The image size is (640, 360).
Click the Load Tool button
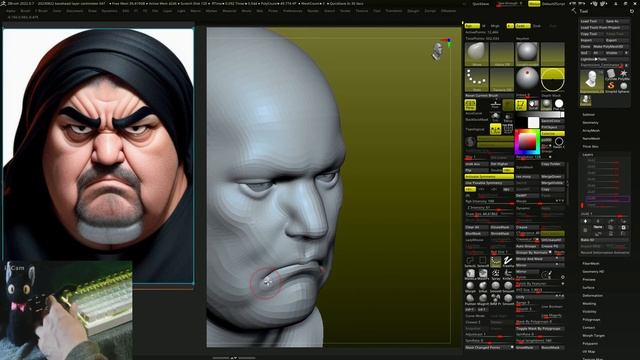click(x=591, y=21)
